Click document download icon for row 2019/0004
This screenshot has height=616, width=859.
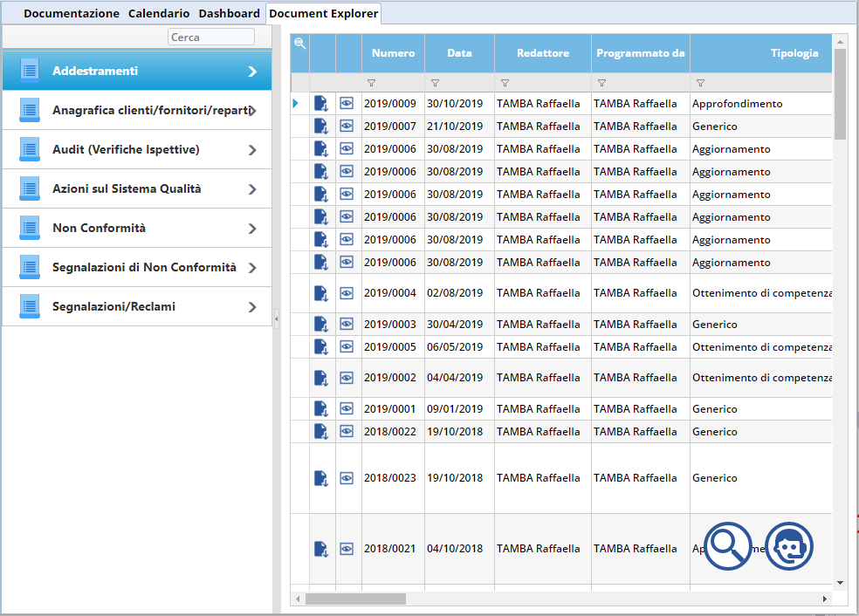(x=321, y=293)
